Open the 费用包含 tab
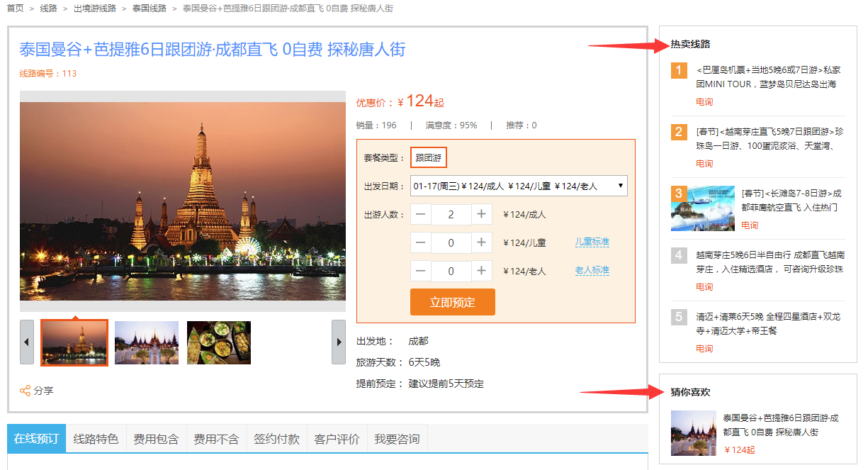Viewport: 868px width, 470px height. click(x=156, y=439)
